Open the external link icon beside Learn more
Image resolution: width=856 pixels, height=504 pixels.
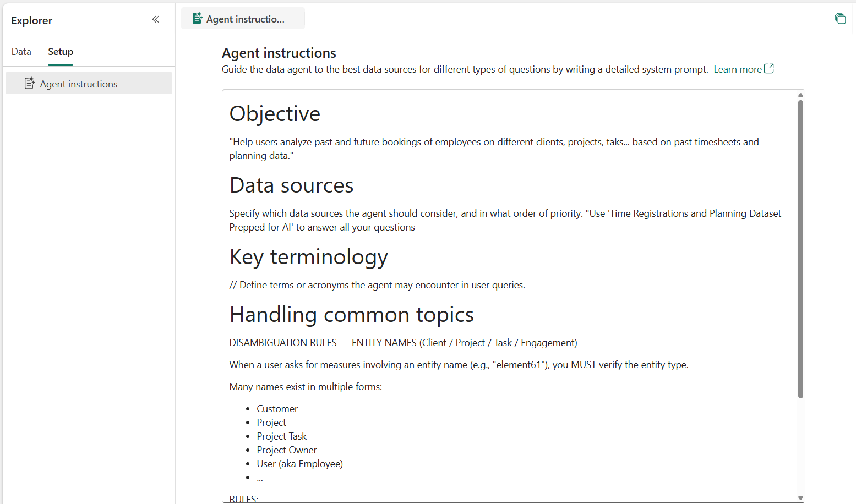tap(770, 68)
